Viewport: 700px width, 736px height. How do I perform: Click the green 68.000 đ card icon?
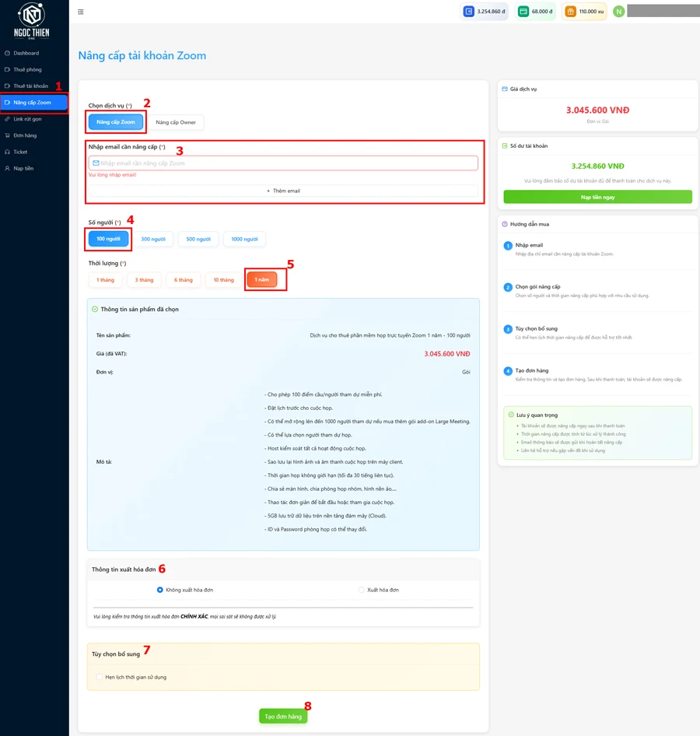523,12
